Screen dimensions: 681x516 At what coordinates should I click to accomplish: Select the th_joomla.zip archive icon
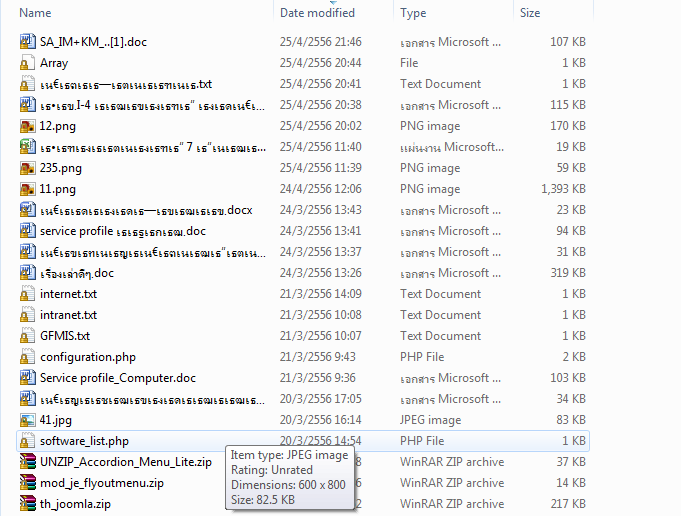[x=27, y=504]
